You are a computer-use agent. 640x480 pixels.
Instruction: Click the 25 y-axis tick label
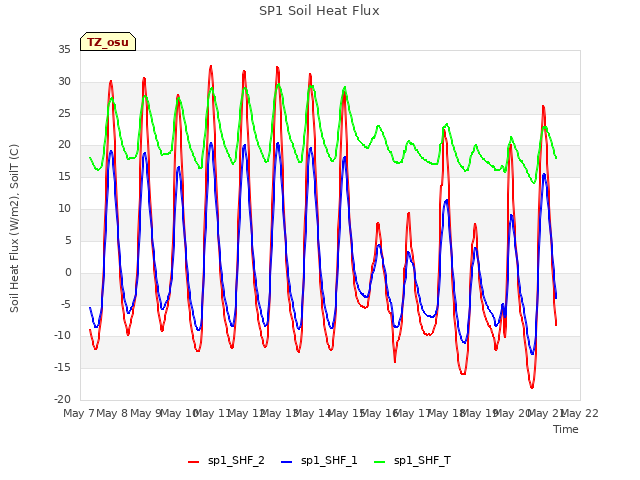pos(64,113)
